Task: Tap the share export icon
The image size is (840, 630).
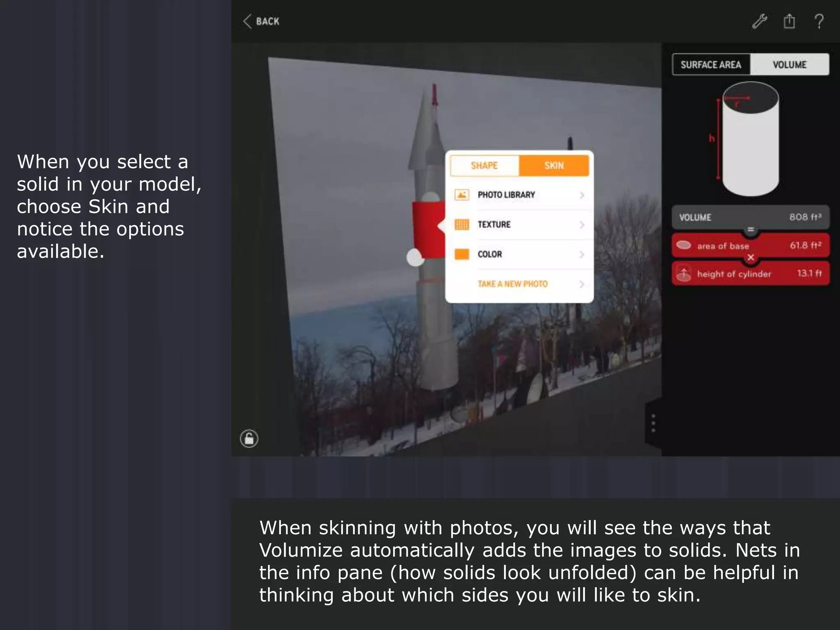Action: (789, 21)
